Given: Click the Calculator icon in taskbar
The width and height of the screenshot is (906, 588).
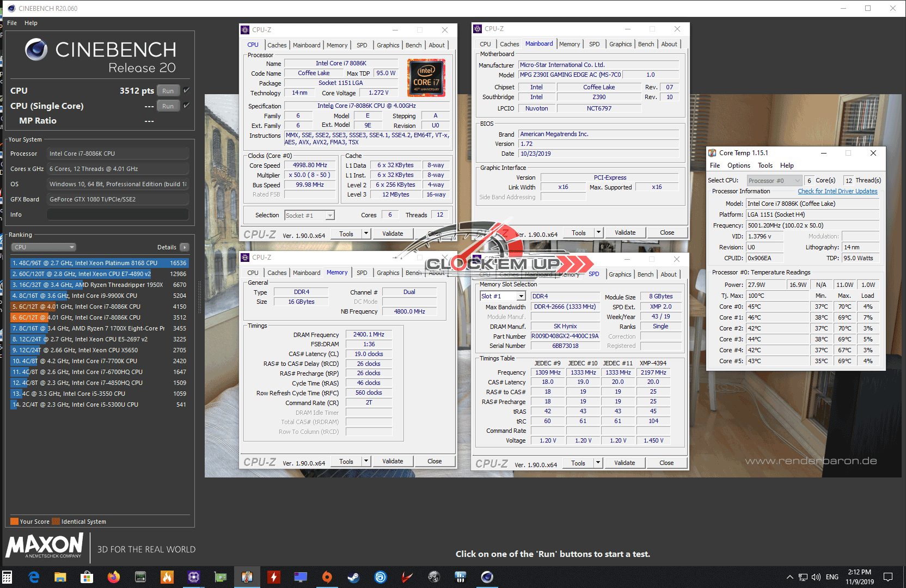Looking at the screenshot, I should click(x=8, y=577).
